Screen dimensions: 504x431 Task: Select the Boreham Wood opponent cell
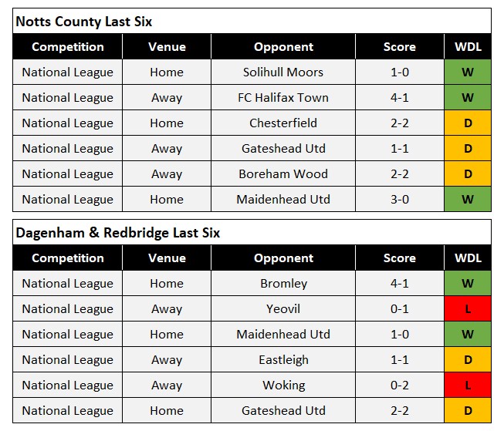pyautogui.click(x=283, y=174)
